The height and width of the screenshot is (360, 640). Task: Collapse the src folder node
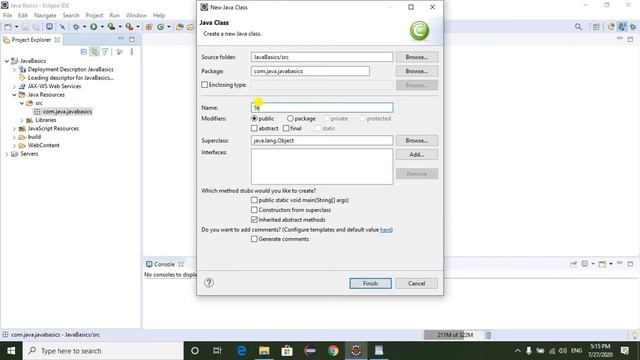(x=22, y=103)
